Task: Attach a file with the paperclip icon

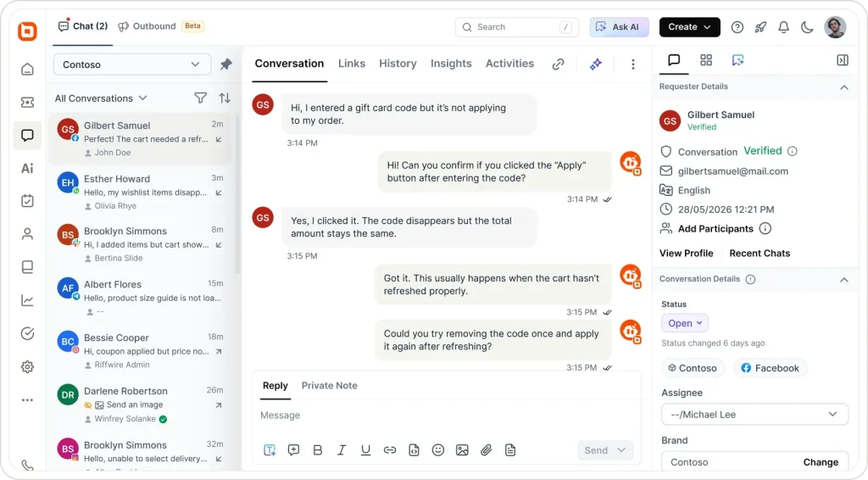Action: (x=486, y=450)
